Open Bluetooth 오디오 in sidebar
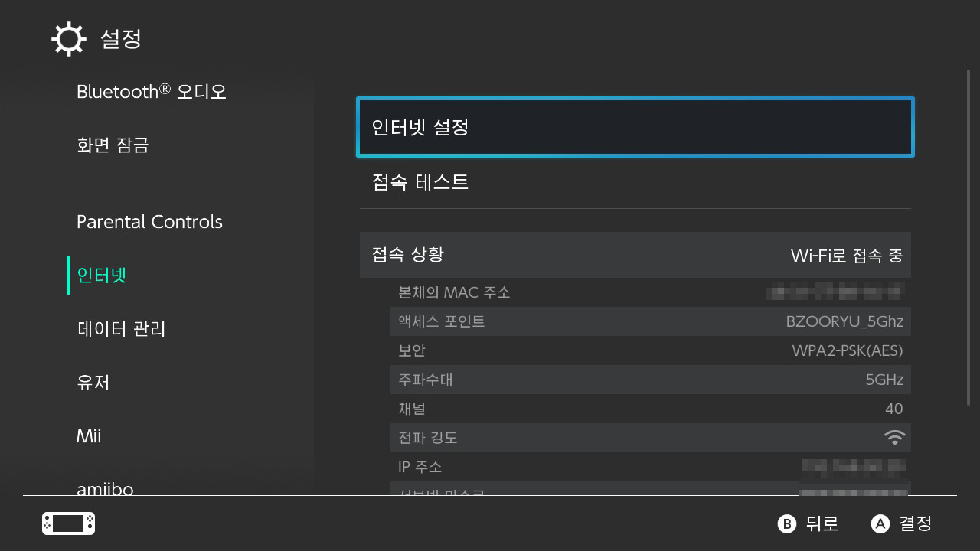This screenshot has width=980, height=551. click(x=152, y=92)
